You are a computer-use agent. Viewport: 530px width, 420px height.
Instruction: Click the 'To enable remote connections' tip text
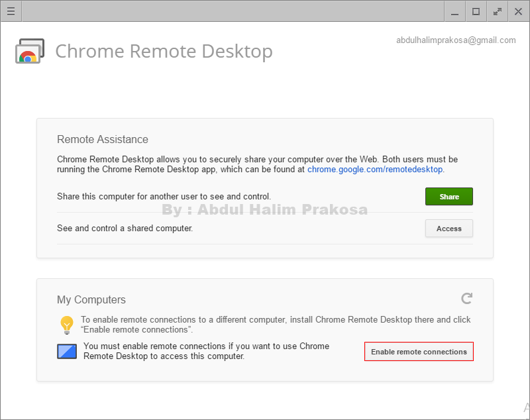(276, 325)
